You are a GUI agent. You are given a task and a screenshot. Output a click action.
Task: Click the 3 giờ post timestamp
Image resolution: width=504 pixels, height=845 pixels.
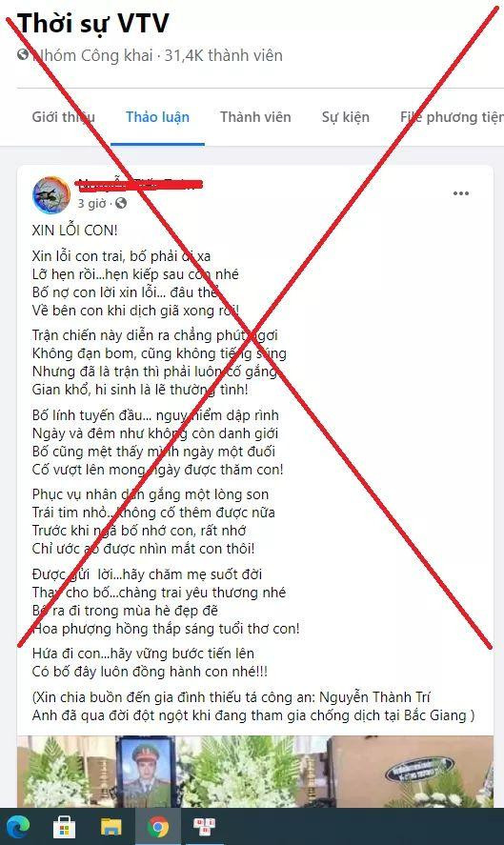pyautogui.click(x=91, y=203)
